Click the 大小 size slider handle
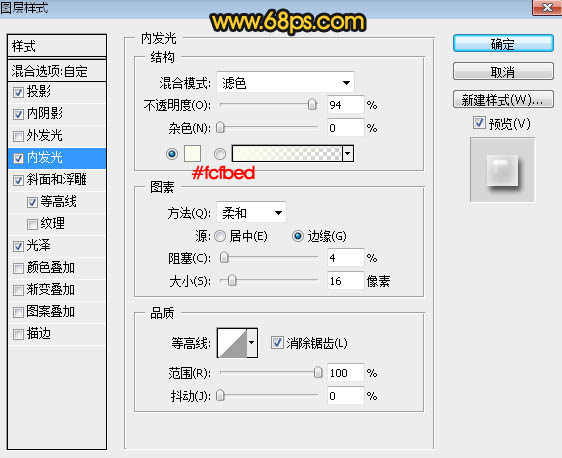The width and height of the screenshot is (562, 458). click(x=232, y=280)
